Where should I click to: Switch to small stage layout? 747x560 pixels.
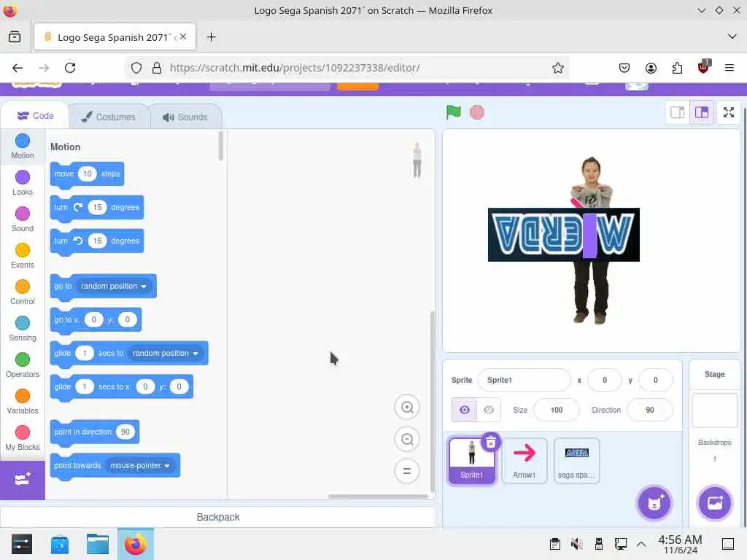point(677,112)
